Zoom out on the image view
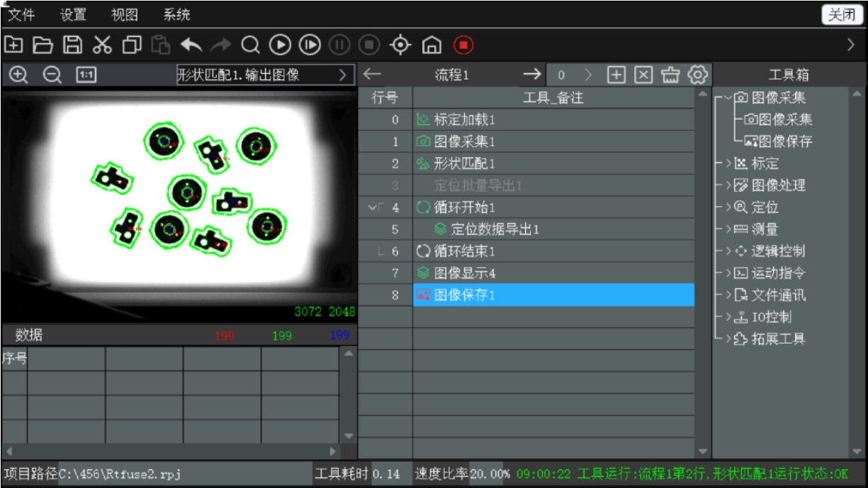Screen dimensions: 868x488 pos(52,74)
